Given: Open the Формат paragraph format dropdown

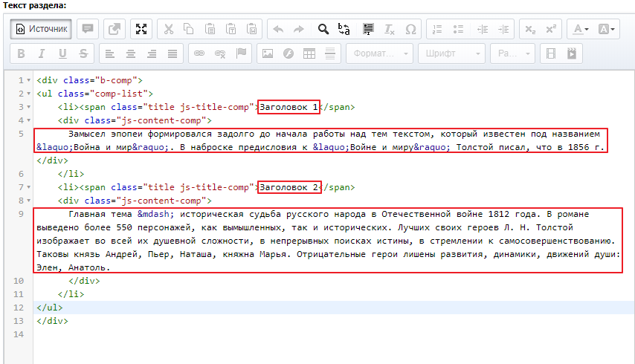Looking at the screenshot, I should tap(381, 53).
